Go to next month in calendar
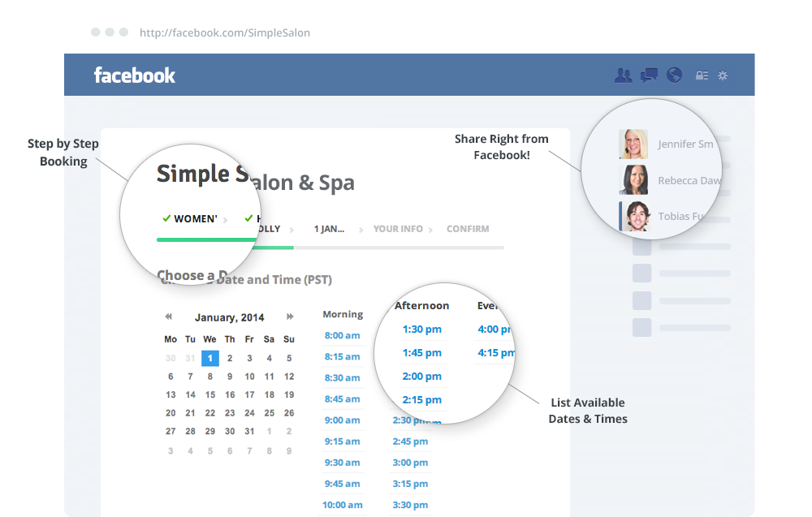812x517 pixels. pyautogui.click(x=290, y=317)
